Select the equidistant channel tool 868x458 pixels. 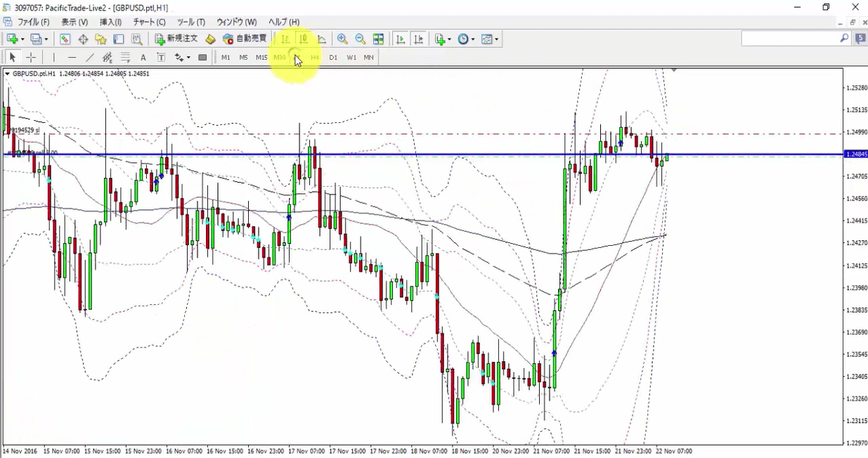108,58
